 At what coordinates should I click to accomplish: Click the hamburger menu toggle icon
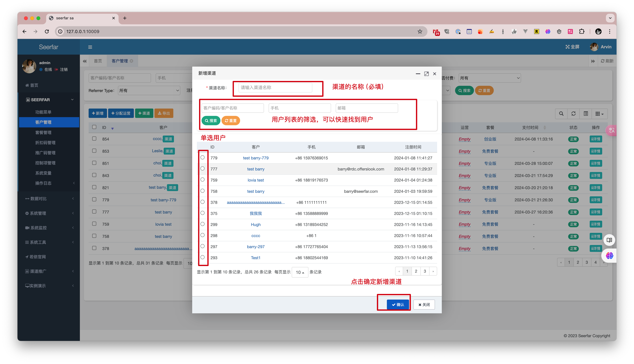pyautogui.click(x=90, y=47)
